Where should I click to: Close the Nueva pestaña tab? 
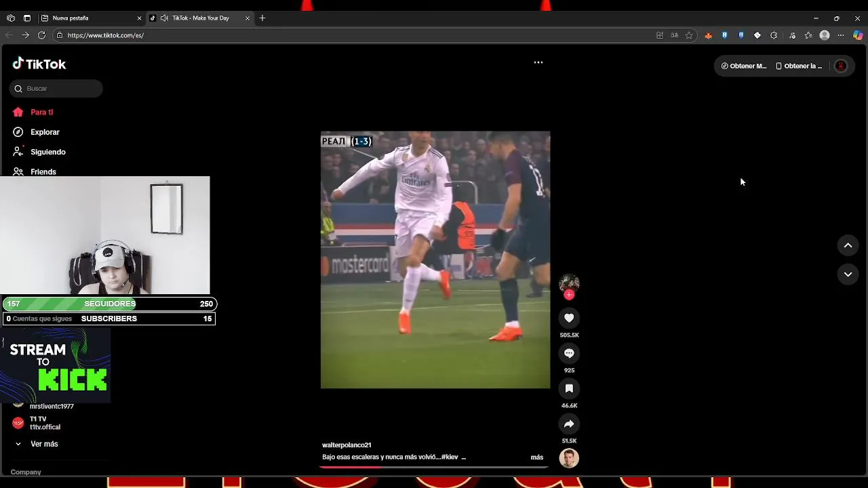click(x=139, y=18)
